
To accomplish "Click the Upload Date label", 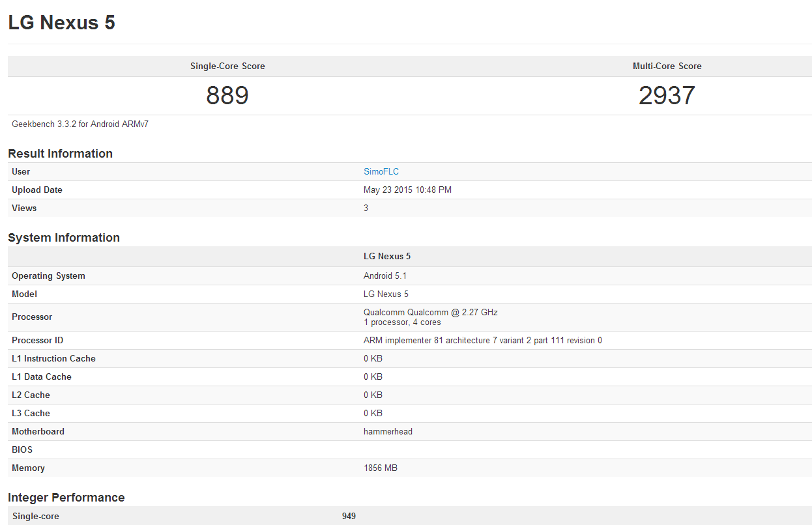I will pos(37,190).
